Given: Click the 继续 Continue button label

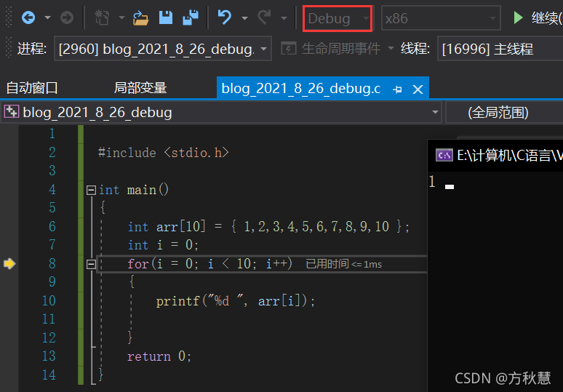Looking at the screenshot, I should tap(547, 18).
